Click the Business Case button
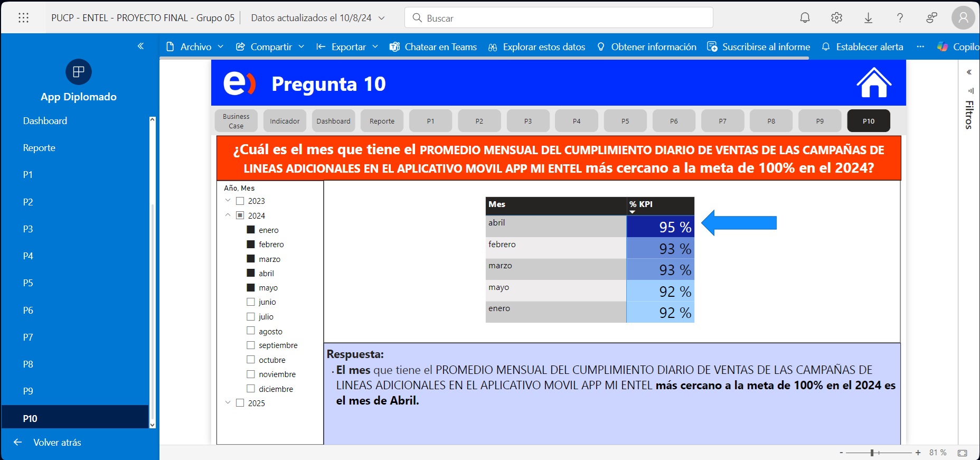This screenshot has height=460, width=980. pyautogui.click(x=236, y=121)
